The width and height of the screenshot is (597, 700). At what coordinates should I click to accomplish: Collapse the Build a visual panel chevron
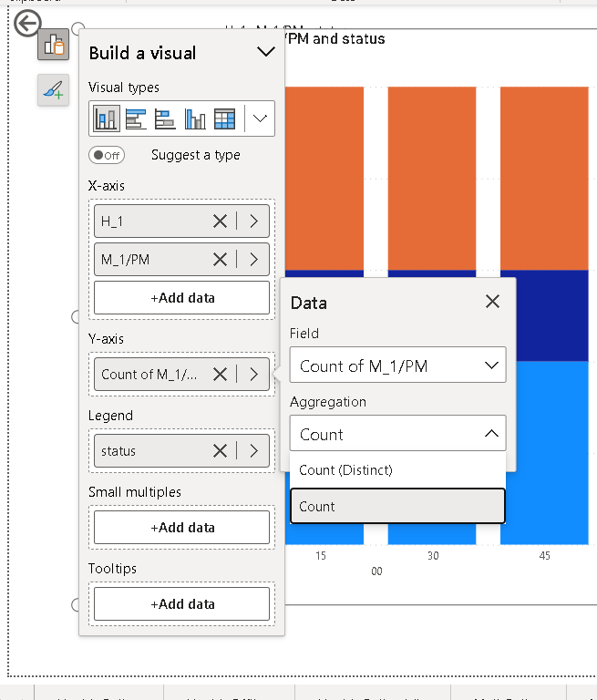(x=266, y=52)
